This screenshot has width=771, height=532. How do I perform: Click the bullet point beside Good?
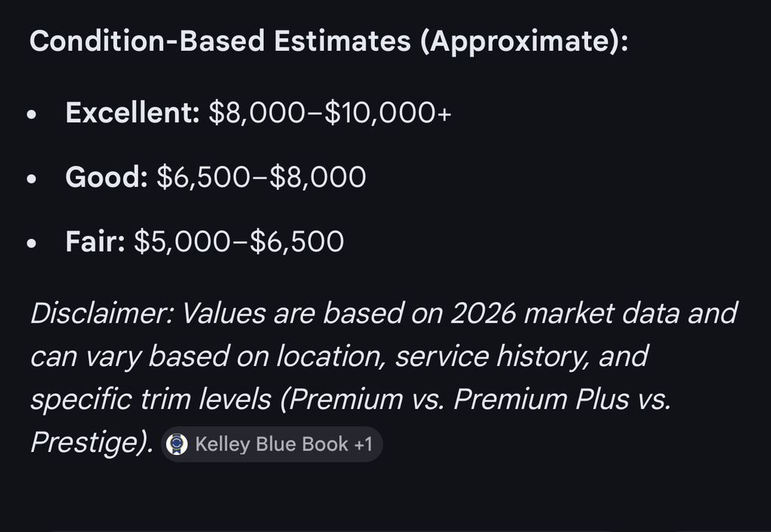[x=32, y=179]
